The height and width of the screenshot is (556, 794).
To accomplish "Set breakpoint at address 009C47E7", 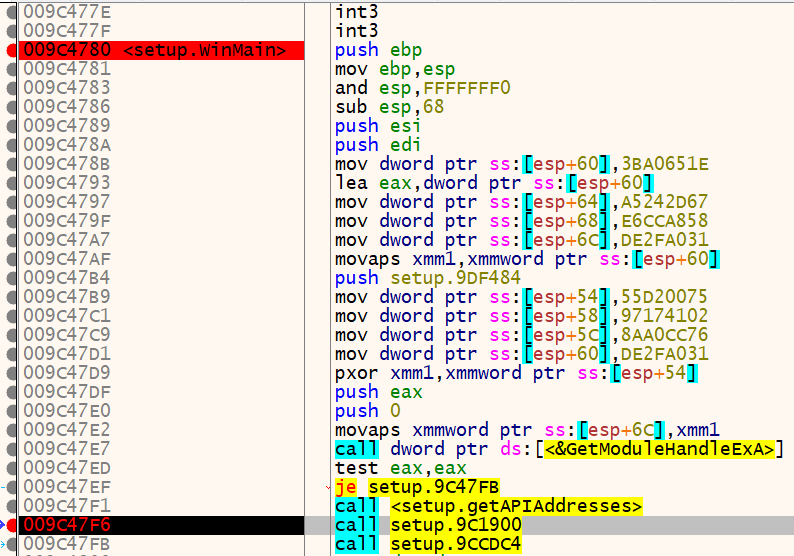I will (11, 449).
